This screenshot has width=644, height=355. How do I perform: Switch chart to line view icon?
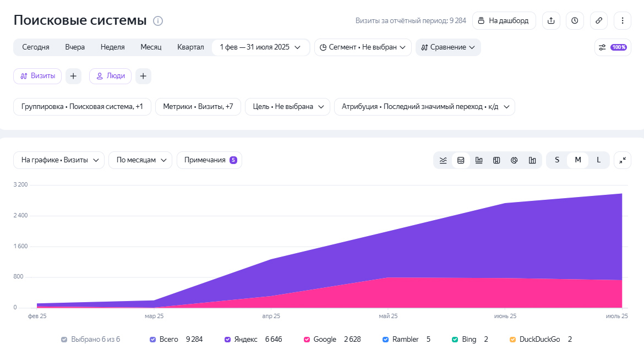point(443,160)
